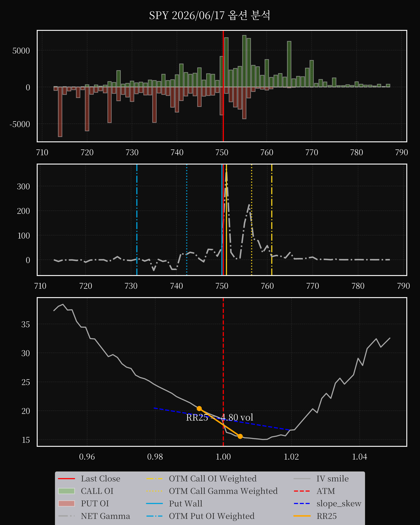The image size is (420, 525).
Task: Click the 'NET Gamma' legend label
Action: 105,516
